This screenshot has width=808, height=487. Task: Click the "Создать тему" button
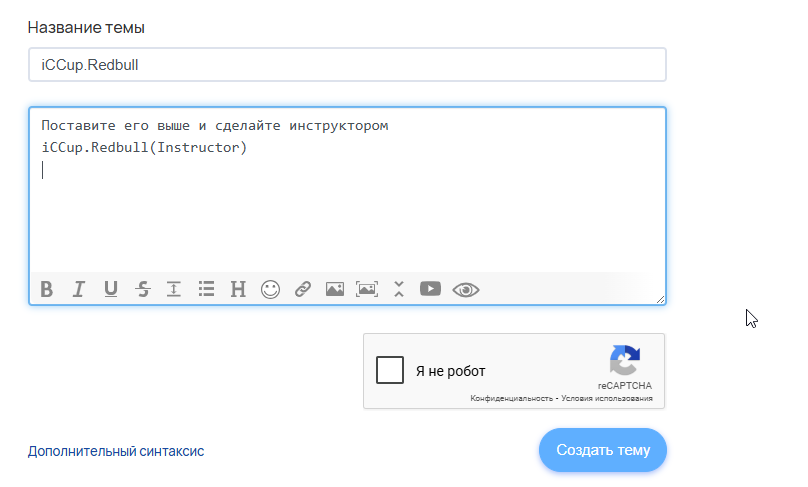pyautogui.click(x=603, y=450)
